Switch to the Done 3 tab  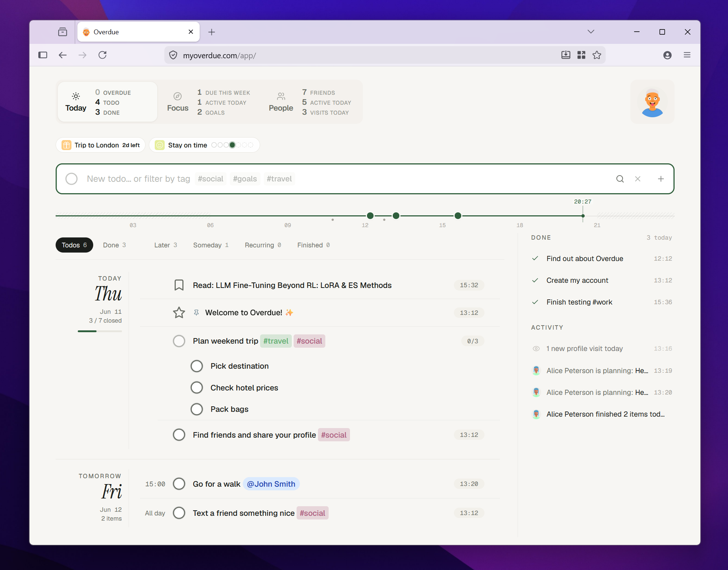click(x=115, y=245)
